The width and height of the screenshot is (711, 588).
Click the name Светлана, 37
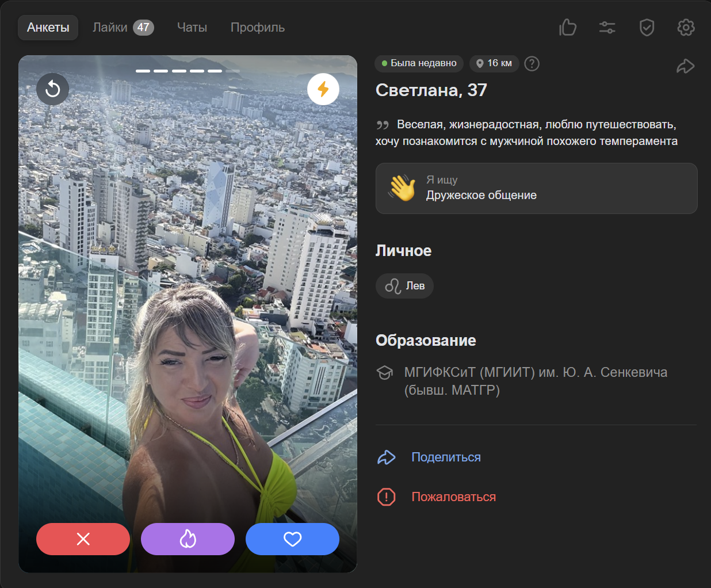431,90
